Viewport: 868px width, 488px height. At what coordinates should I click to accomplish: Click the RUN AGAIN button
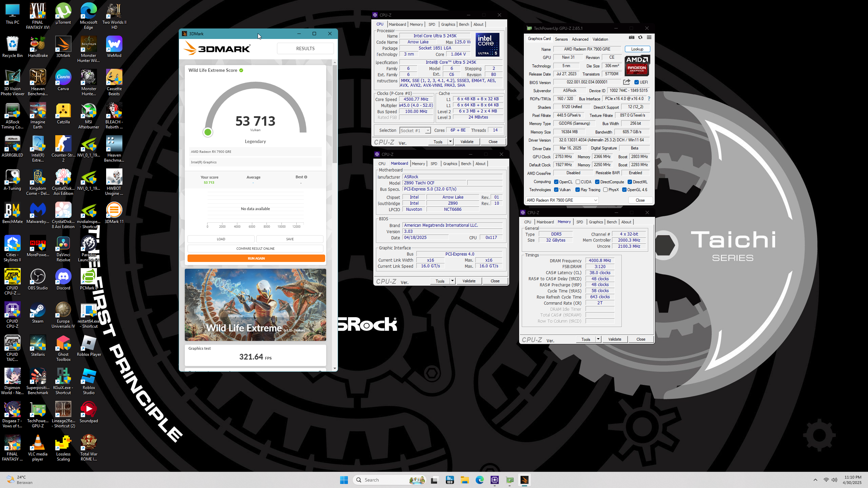256,258
